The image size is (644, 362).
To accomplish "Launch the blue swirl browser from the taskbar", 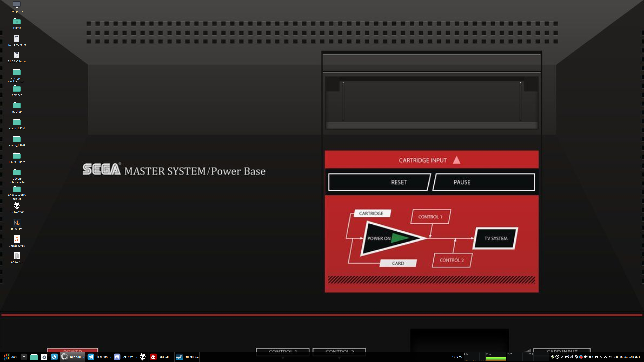I will pyautogui.click(x=54, y=357).
